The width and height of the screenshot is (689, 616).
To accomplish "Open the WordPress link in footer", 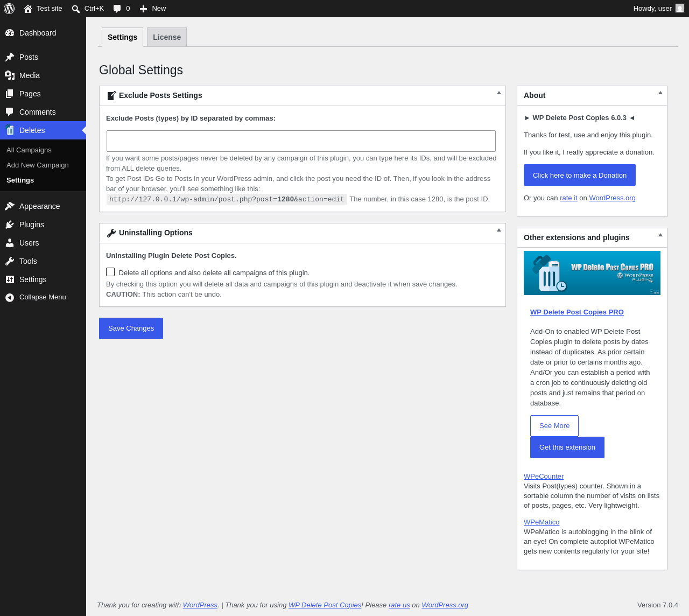I will click(200, 605).
